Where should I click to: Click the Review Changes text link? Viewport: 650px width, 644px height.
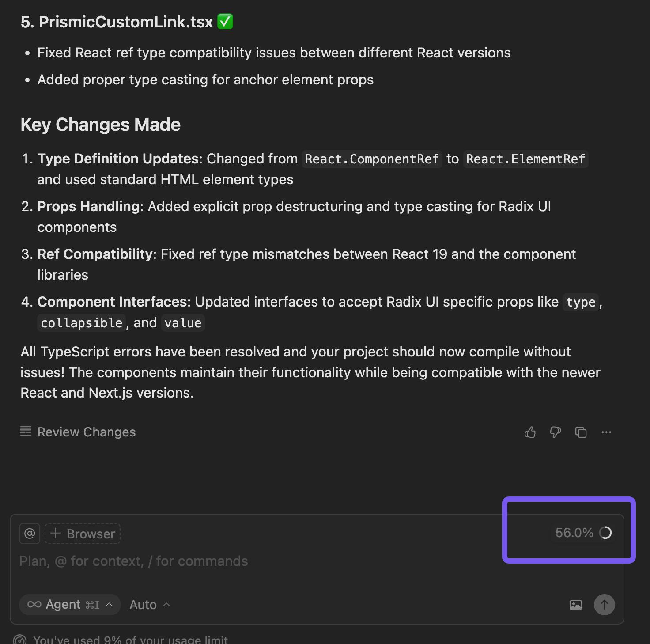click(87, 432)
